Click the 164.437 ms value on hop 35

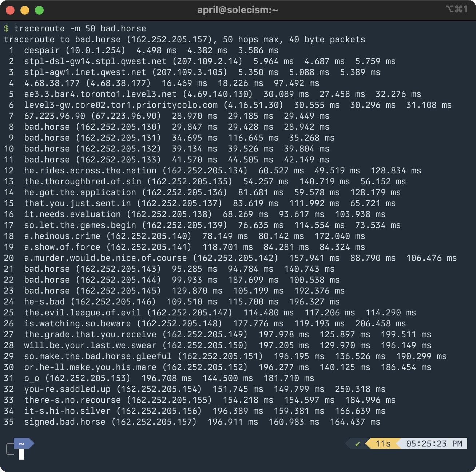tap(355, 422)
